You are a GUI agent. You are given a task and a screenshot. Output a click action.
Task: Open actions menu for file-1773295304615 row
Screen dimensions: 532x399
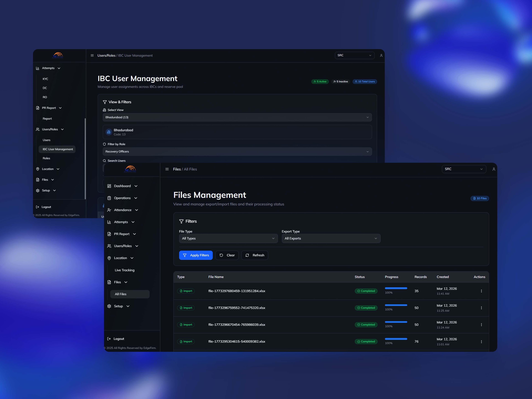[481, 342]
